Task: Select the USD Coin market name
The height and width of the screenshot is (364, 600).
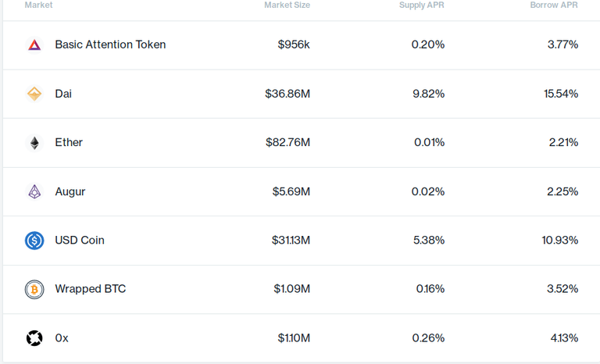Action: pyautogui.click(x=80, y=240)
